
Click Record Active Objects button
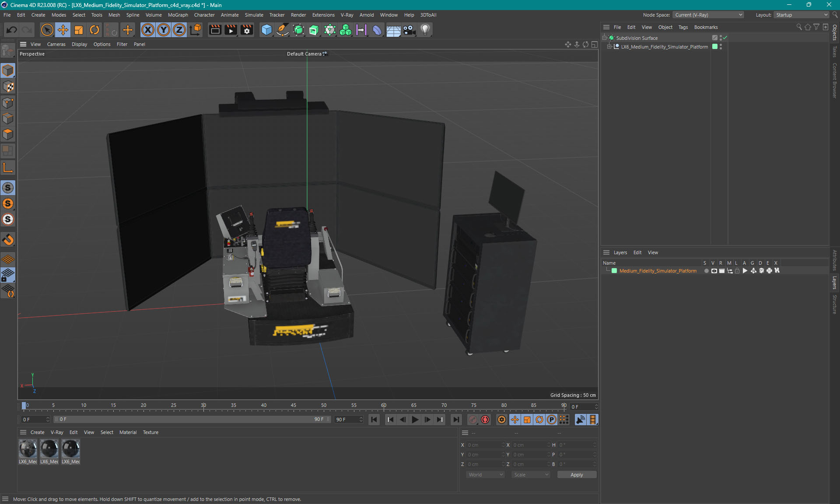click(473, 420)
